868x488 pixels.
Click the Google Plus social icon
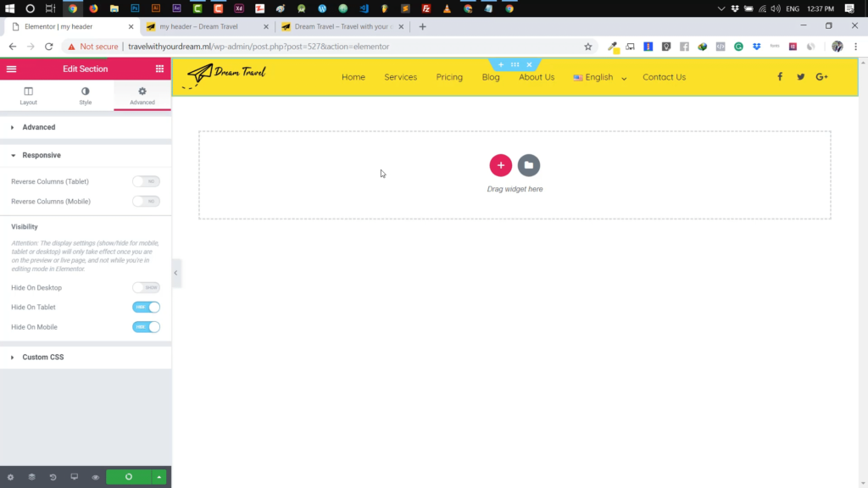coord(822,77)
